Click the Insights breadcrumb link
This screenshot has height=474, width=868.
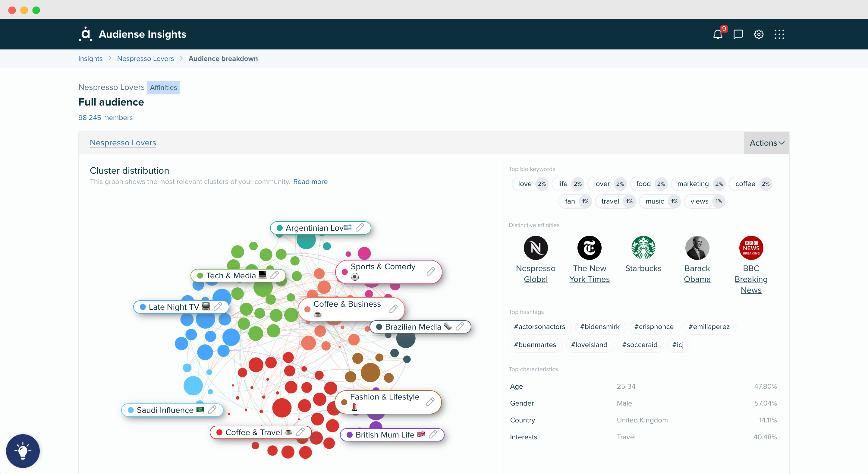(90, 58)
